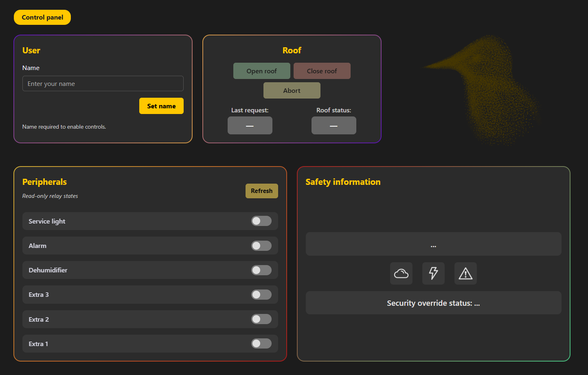The width and height of the screenshot is (588, 375).
Task: Turn on the Extra 1 relay
Action: point(261,343)
